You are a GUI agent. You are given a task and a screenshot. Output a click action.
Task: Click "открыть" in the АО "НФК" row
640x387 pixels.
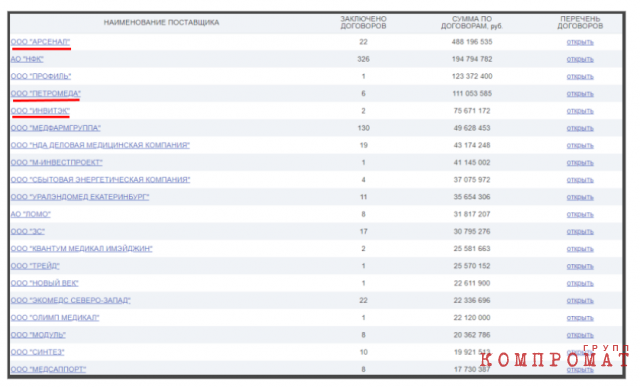580,60
